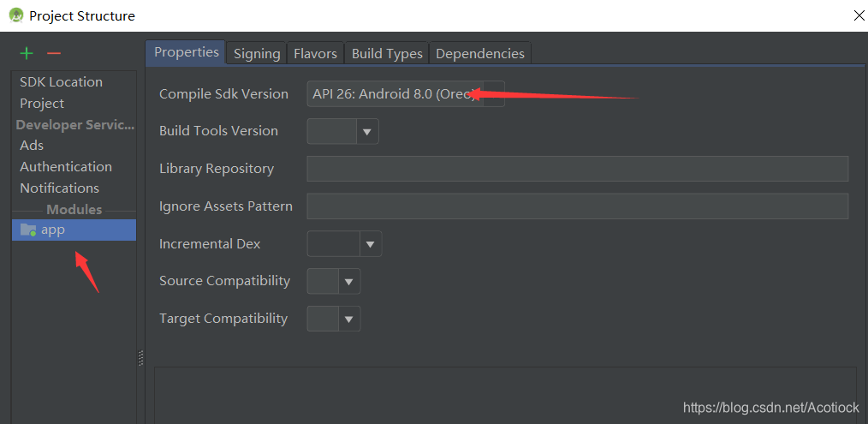Click the Developer Services section header
Viewport: 868px width, 424px height.
click(75, 125)
